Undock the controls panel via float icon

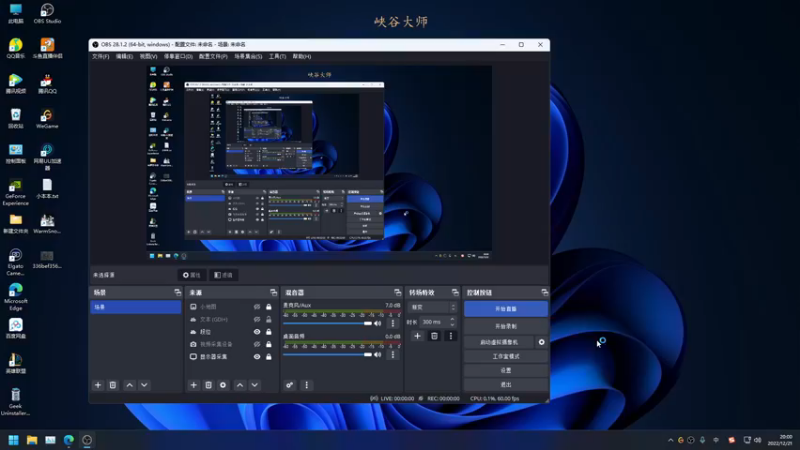tap(544, 292)
